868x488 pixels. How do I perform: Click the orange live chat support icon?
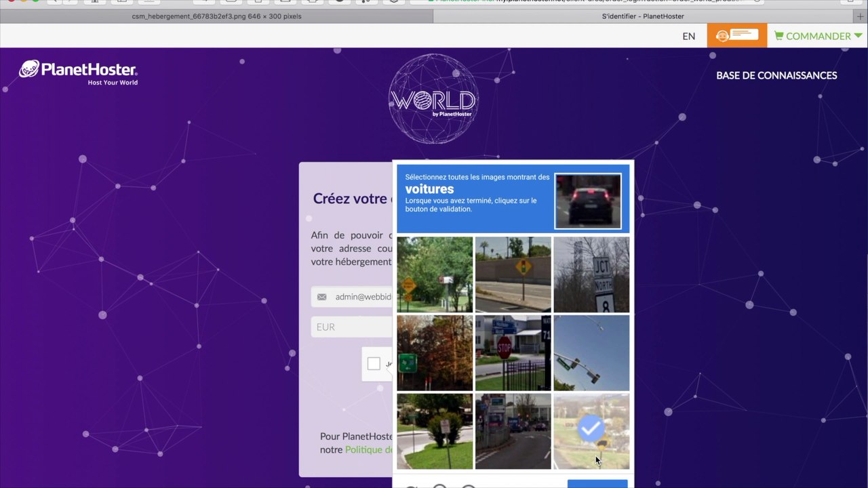click(736, 35)
